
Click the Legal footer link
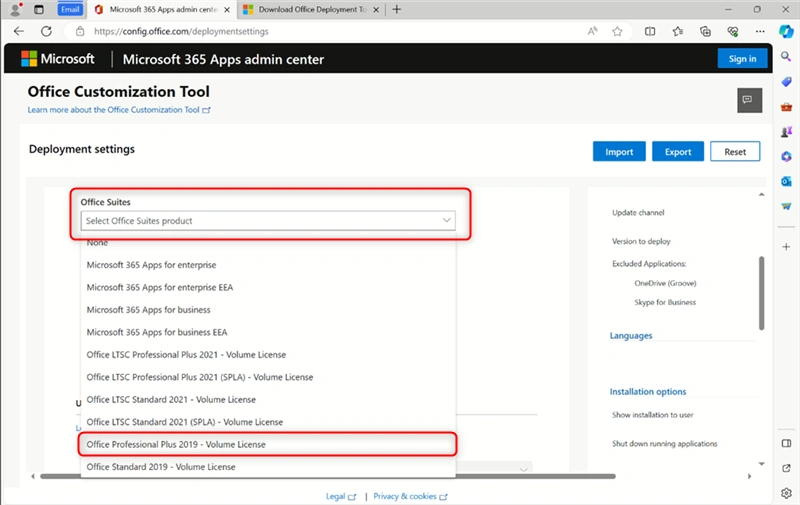coord(341,496)
